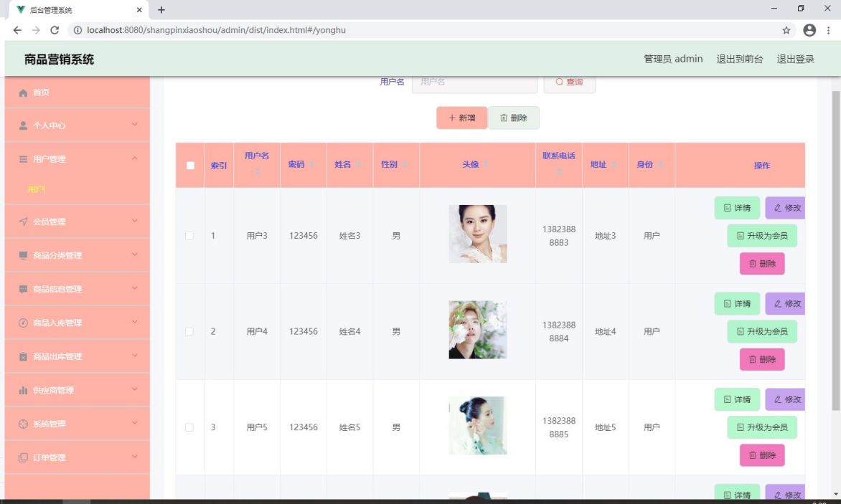Reload the page with the refresh icon

click(x=55, y=30)
